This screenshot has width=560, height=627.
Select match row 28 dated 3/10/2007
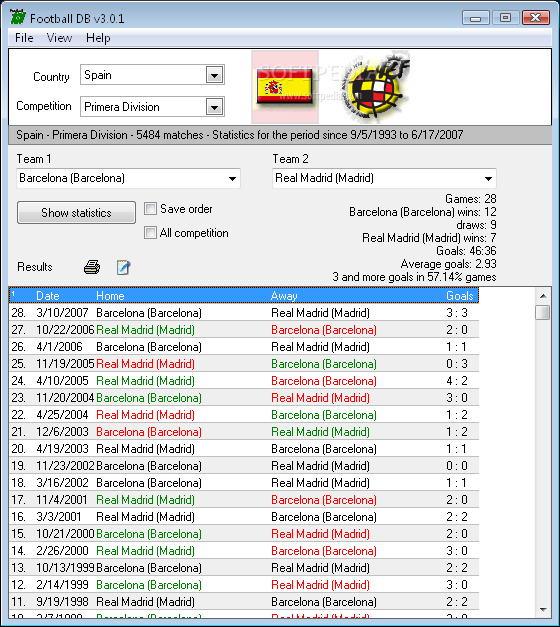click(x=244, y=313)
